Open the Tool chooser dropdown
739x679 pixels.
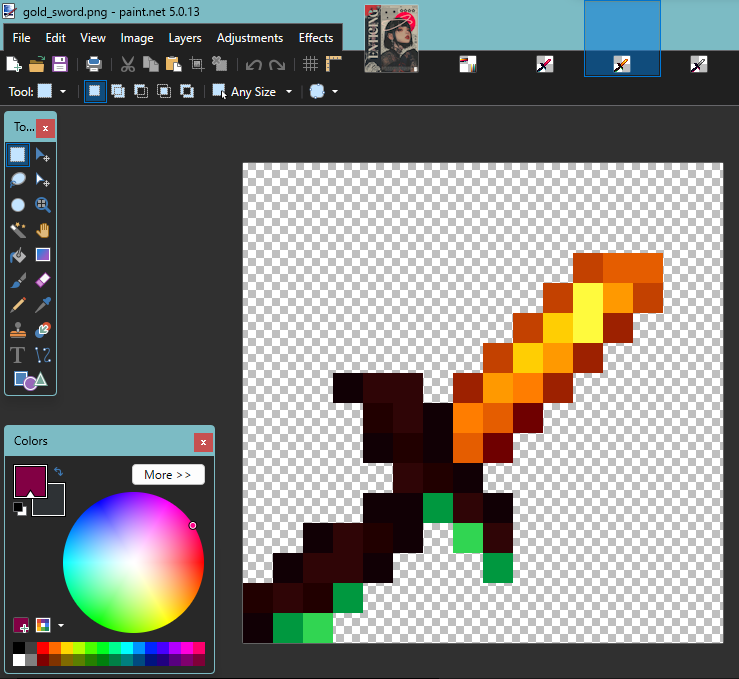[63, 91]
